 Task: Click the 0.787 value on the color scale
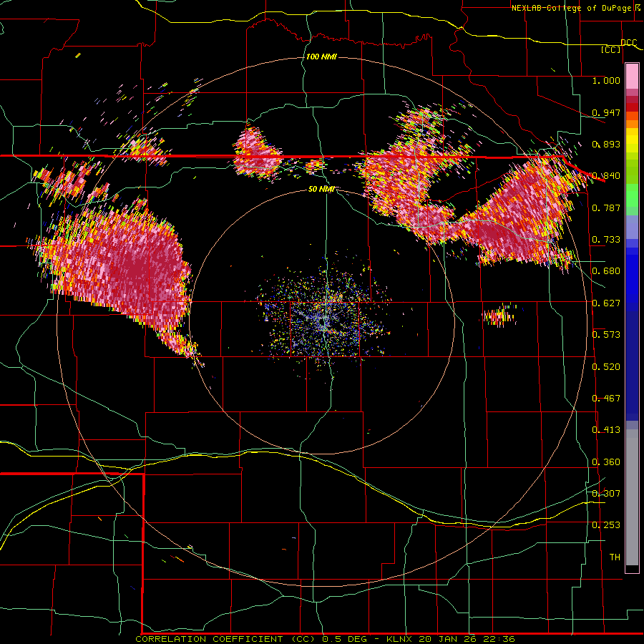(x=606, y=208)
